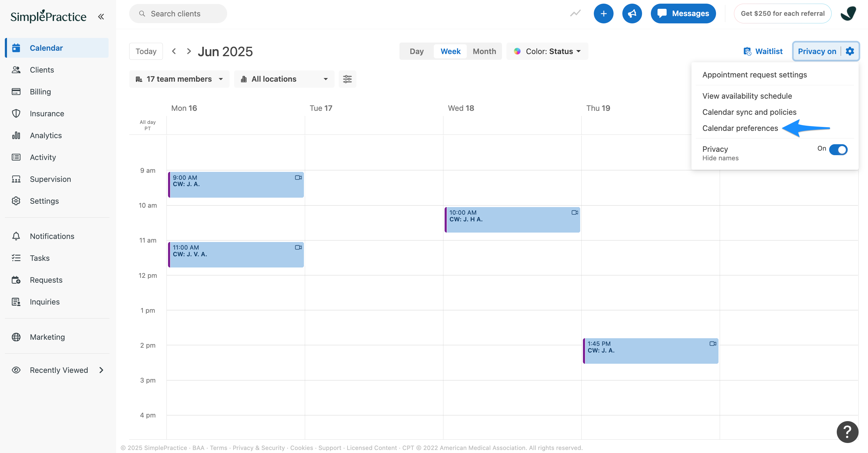Go to next week arrow
868x453 pixels.
tap(189, 51)
